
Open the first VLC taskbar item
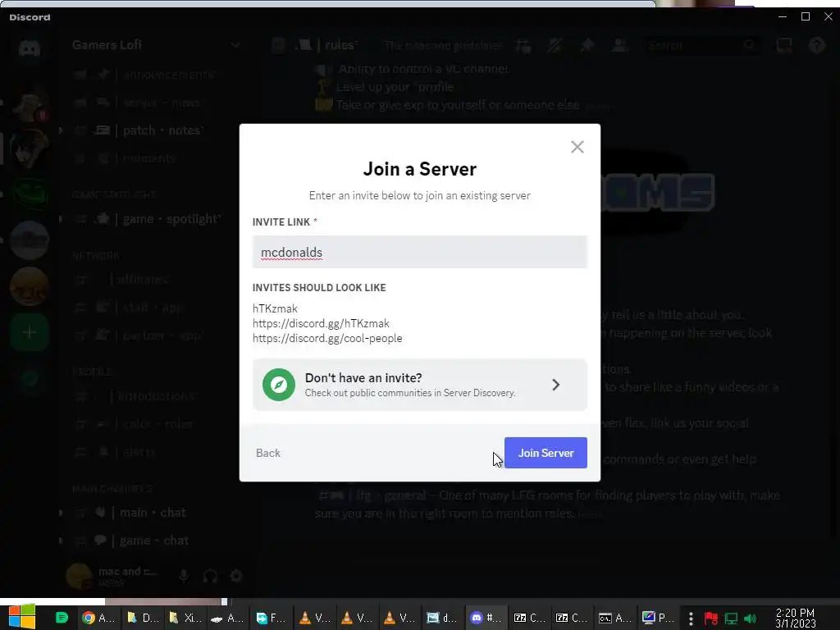tap(314, 618)
